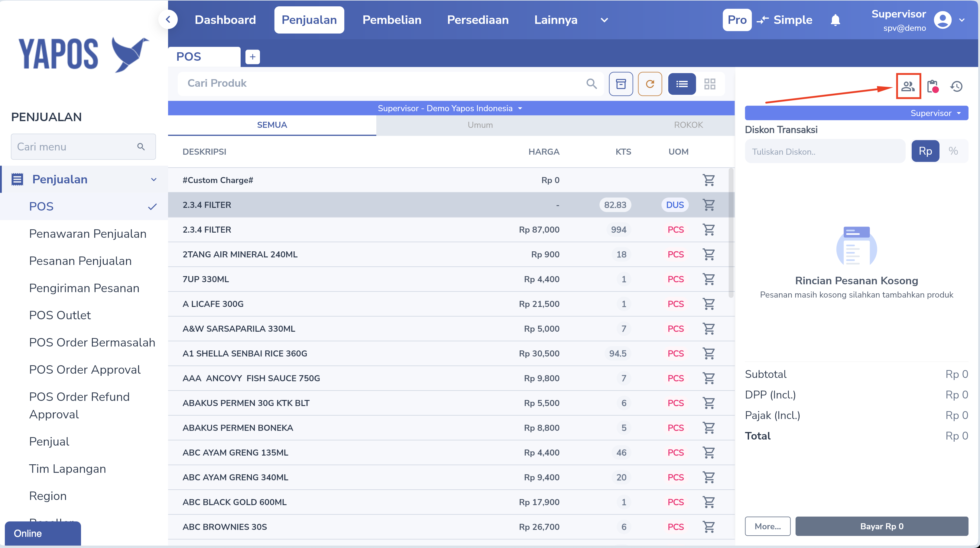Viewport: 980px width, 548px height.
Task: Click the Online status indicator
Action: [43, 533]
